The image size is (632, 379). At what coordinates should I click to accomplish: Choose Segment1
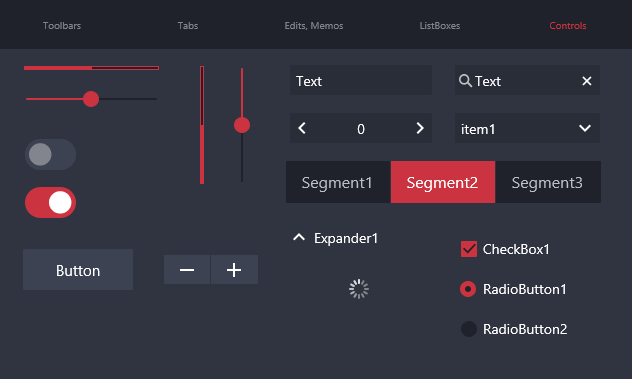click(x=338, y=182)
